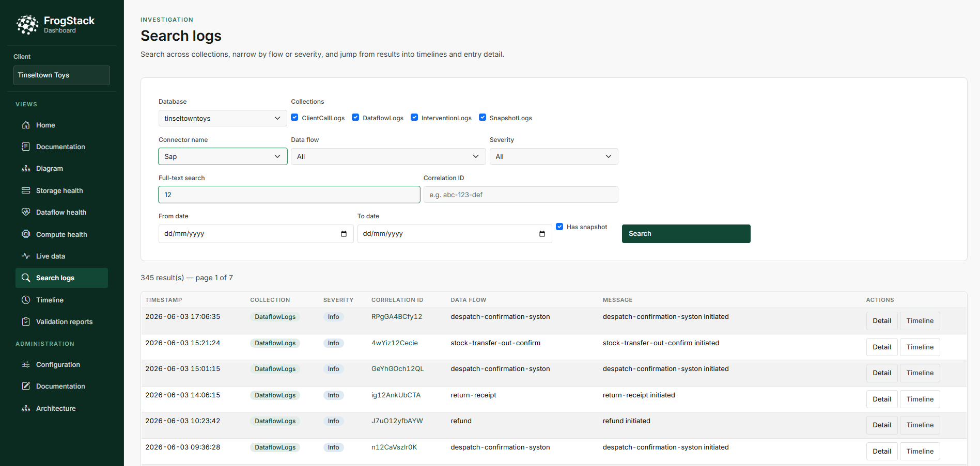980x466 pixels.
Task: Click the Live data pulse icon
Action: (26, 256)
